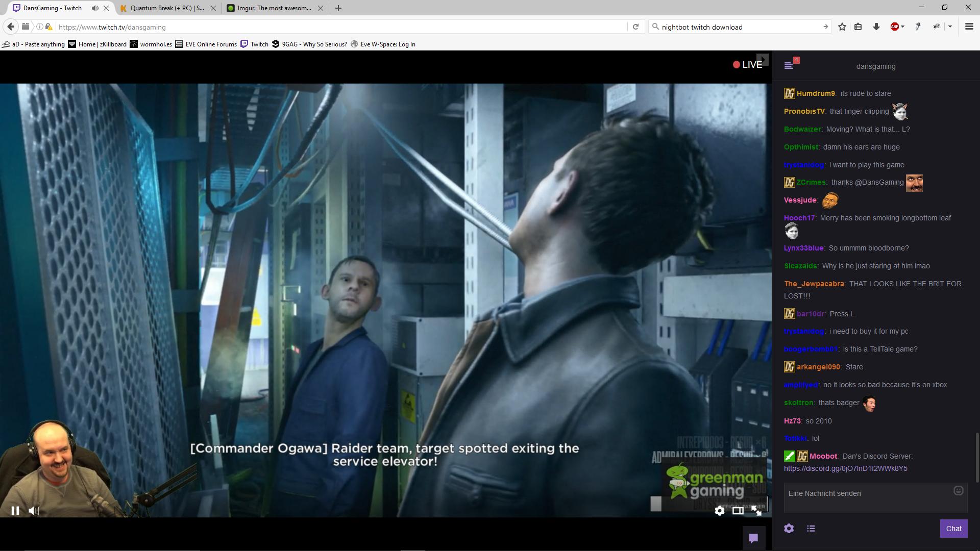Click the dansgaming chat header title
The image size is (980, 551).
point(876,66)
